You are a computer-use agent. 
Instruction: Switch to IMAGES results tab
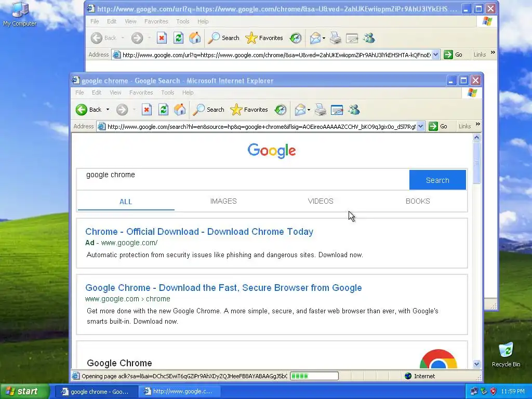[223, 201]
